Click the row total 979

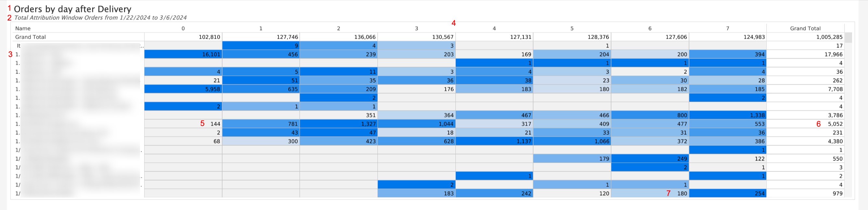click(x=805, y=193)
